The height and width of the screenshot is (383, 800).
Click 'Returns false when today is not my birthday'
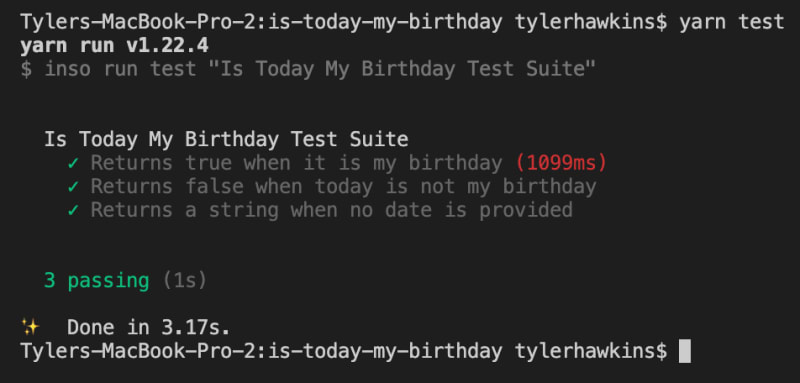click(x=343, y=187)
